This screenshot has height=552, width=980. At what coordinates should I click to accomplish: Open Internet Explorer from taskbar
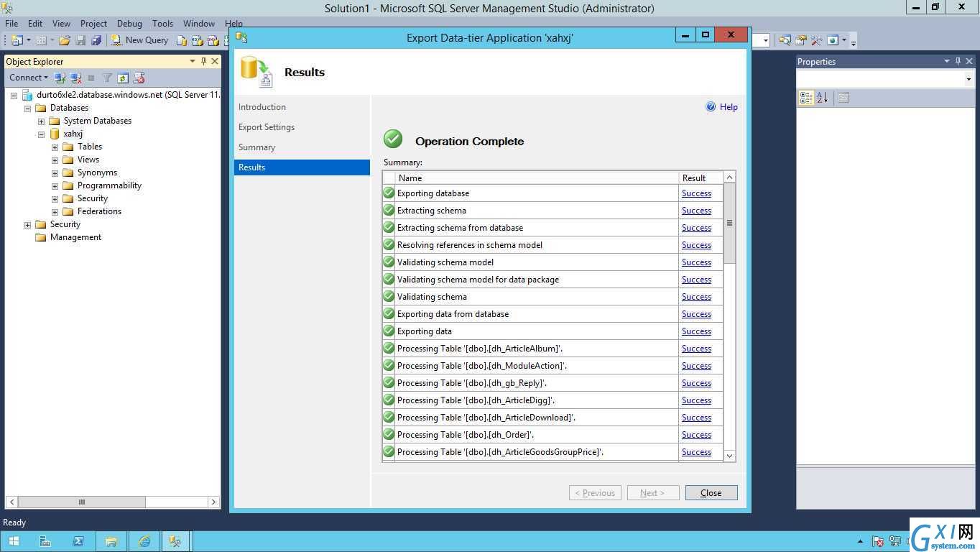click(x=144, y=541)
